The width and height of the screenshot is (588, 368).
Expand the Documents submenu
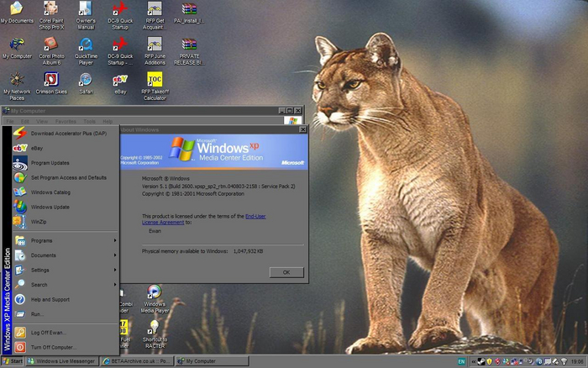[x=66, y=255]
